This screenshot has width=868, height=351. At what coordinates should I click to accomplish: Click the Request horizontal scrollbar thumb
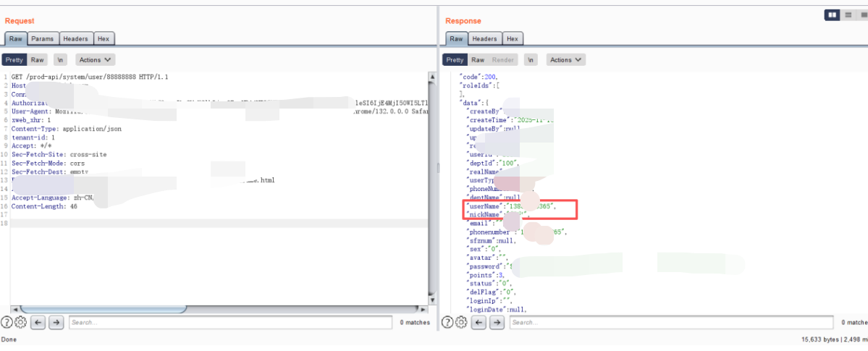point(104,310)
